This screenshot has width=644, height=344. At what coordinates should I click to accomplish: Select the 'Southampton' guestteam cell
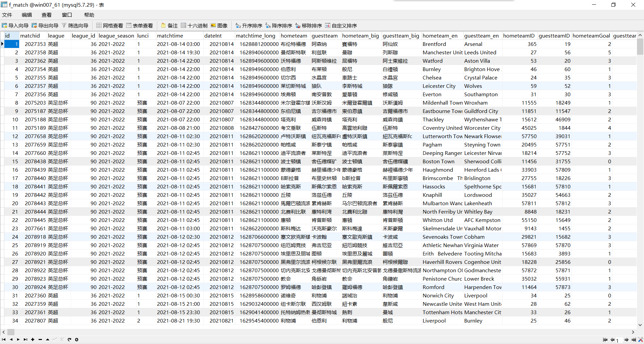[483, 94]
